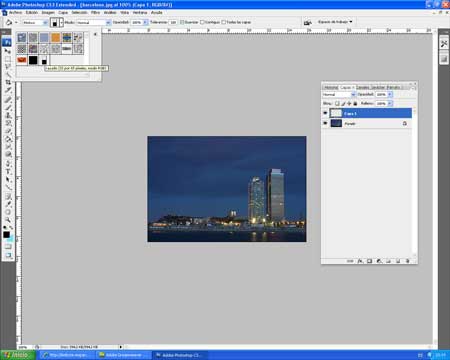This screenshot has height=360, width=450.
Task: Select the Type tool in toolbox
Action: point(7,171)
